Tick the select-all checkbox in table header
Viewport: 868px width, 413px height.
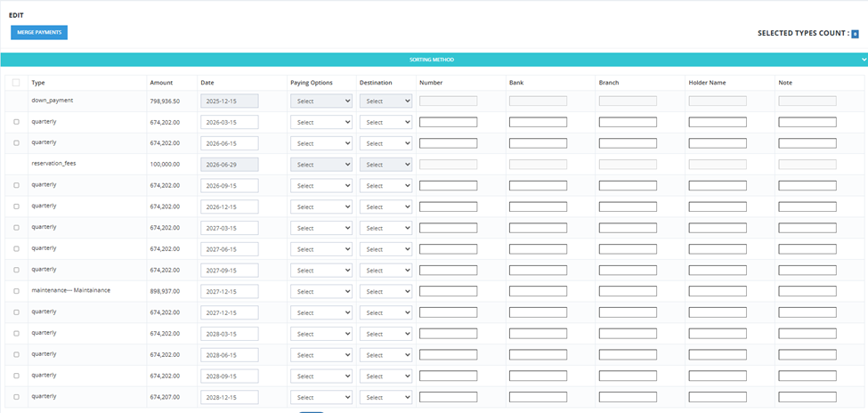(16, 83)
